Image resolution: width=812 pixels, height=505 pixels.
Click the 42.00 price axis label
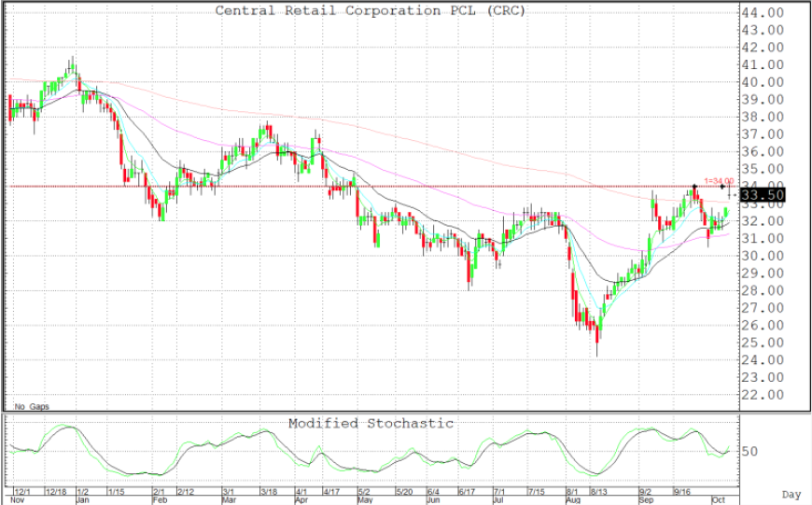tap(763, 48)
